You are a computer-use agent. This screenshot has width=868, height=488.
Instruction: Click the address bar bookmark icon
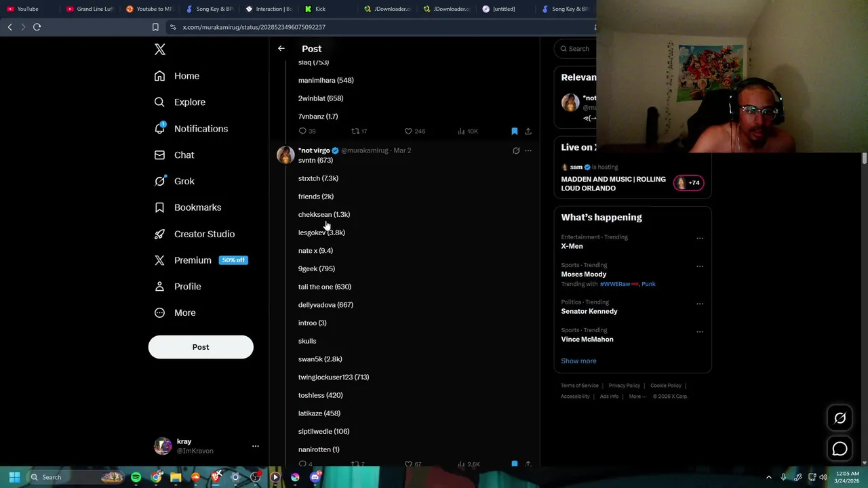[x=155, y=27]
